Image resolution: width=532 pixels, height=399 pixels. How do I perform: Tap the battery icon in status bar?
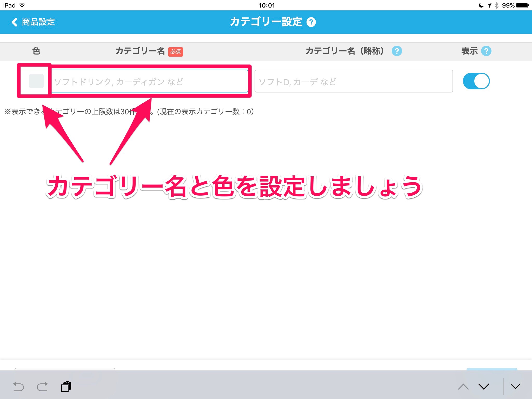click(523, 5)
